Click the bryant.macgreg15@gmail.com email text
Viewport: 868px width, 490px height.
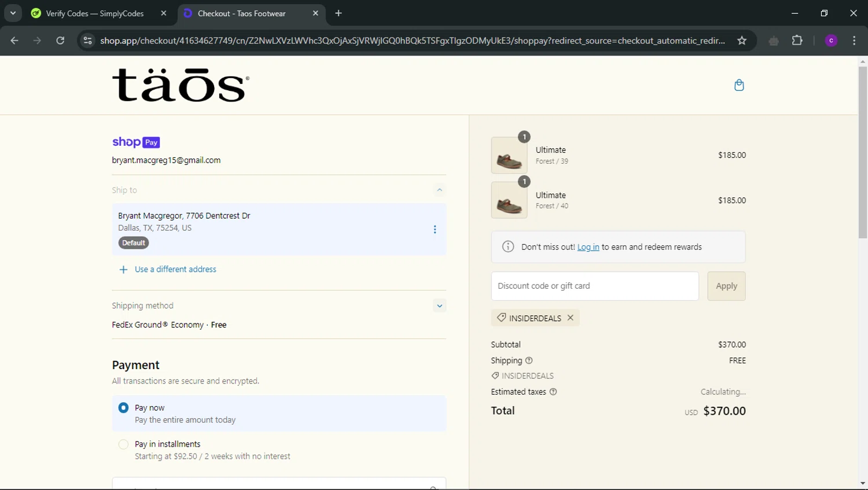(x=166, y=160)
